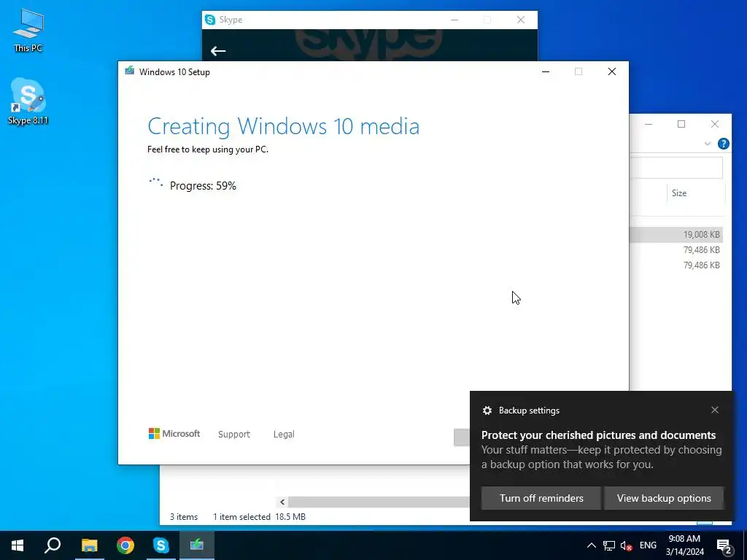Open the Skype 8.11 desktop shortcut
The width and height of the screenshot is (747, 560).
pos(28,101)
